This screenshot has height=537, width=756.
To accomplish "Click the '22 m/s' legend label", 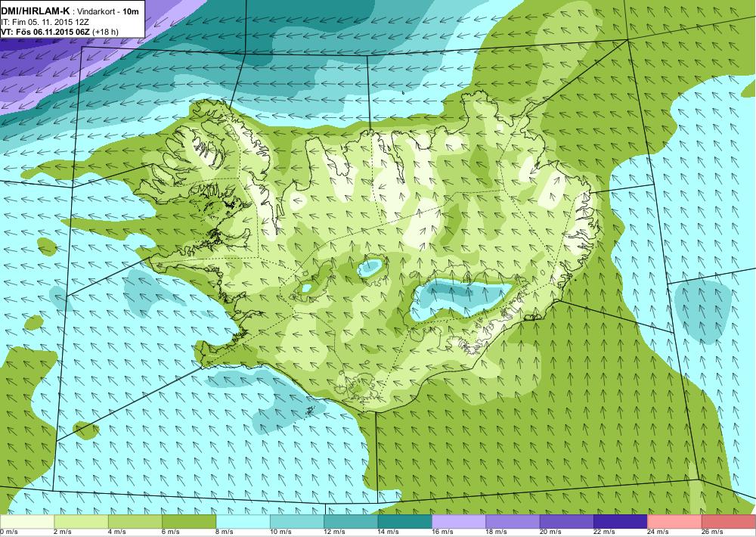I will point(605,532).
